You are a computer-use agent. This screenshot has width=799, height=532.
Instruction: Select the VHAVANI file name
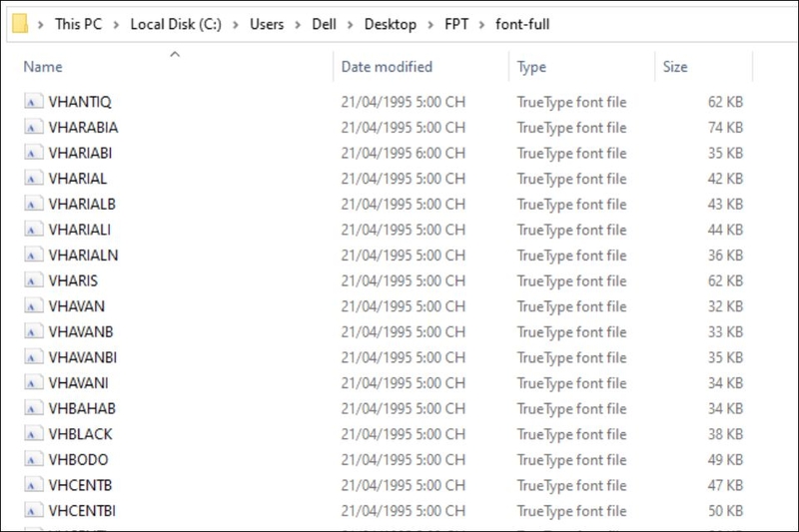79,383
